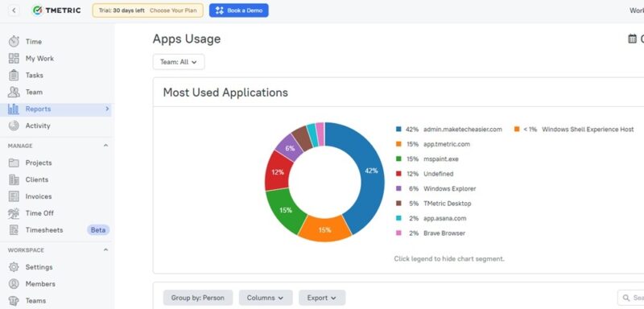
Task: Click the My Work grid icon
Action: tap(14, 58)
